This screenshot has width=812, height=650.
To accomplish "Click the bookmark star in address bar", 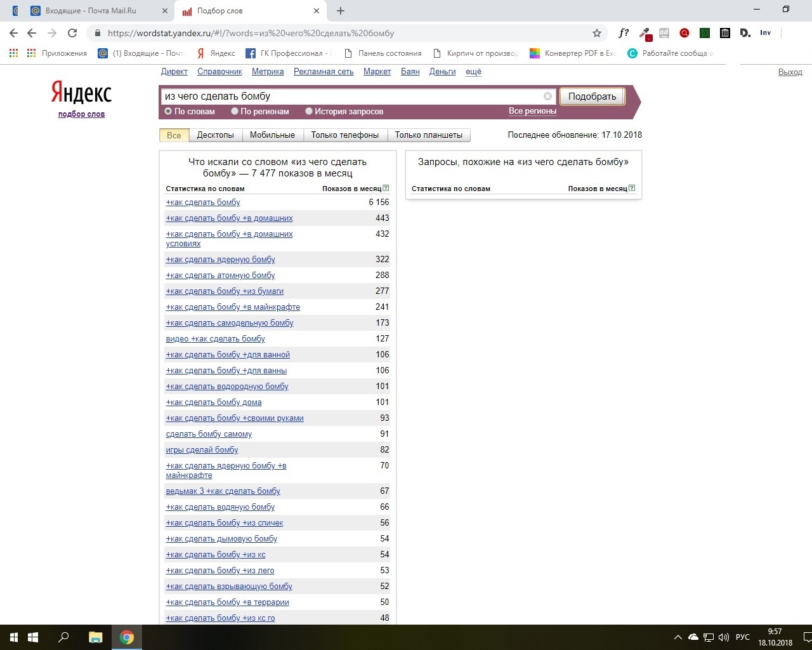I will [x=596, y=33].
